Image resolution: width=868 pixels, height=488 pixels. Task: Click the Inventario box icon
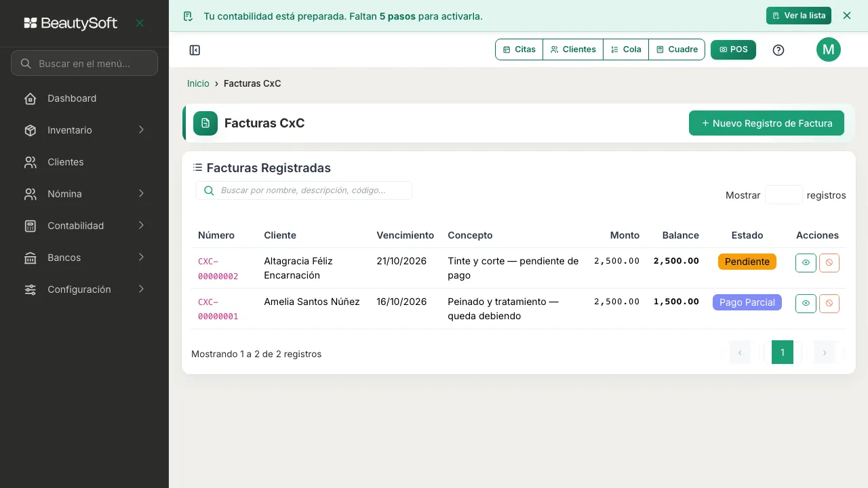(x=30, y=130)
